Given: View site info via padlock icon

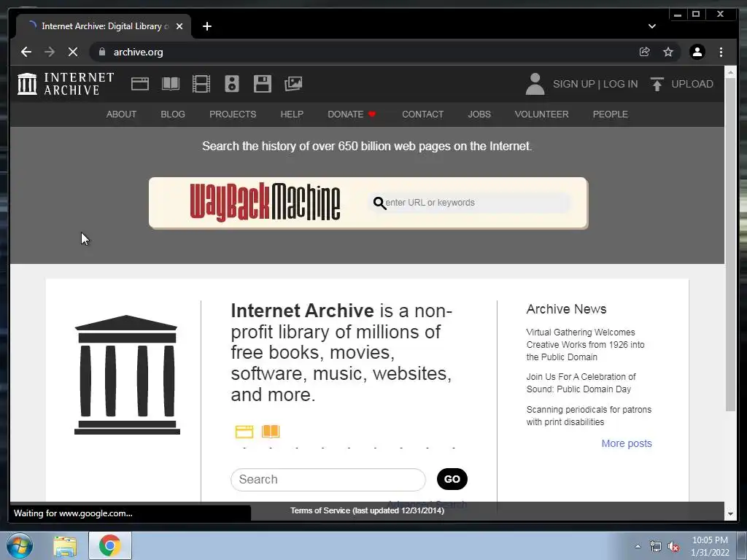Looking at the screenshot, I should pos(102,52).
